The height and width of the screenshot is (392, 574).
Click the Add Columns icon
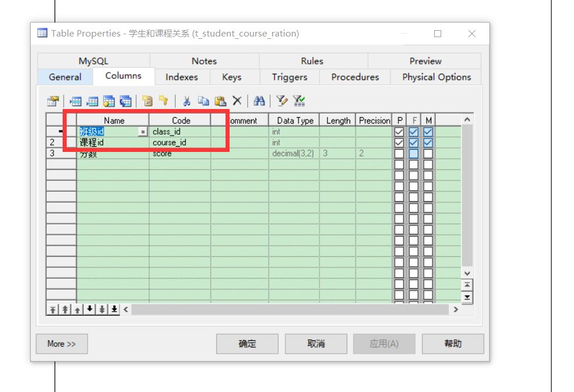(109, 101)
